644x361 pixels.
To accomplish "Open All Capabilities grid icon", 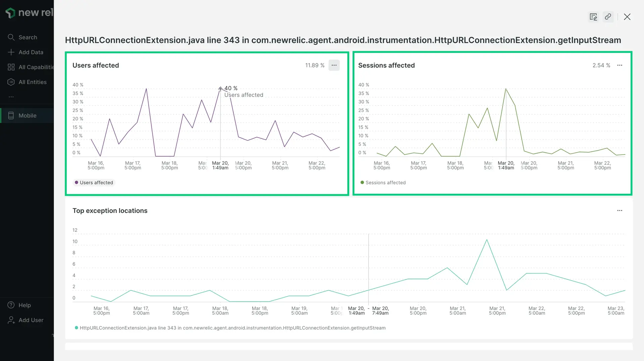I will tap(11, 67).
